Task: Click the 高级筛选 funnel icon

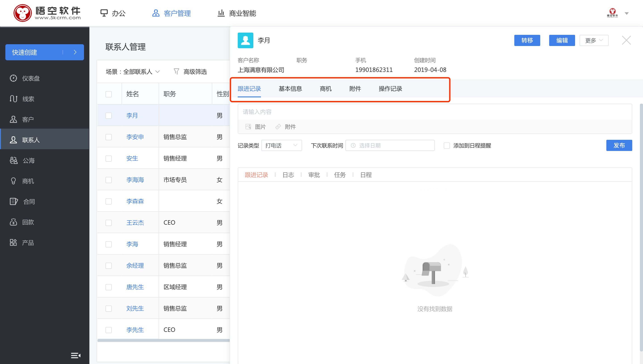Action: [176, 72]
